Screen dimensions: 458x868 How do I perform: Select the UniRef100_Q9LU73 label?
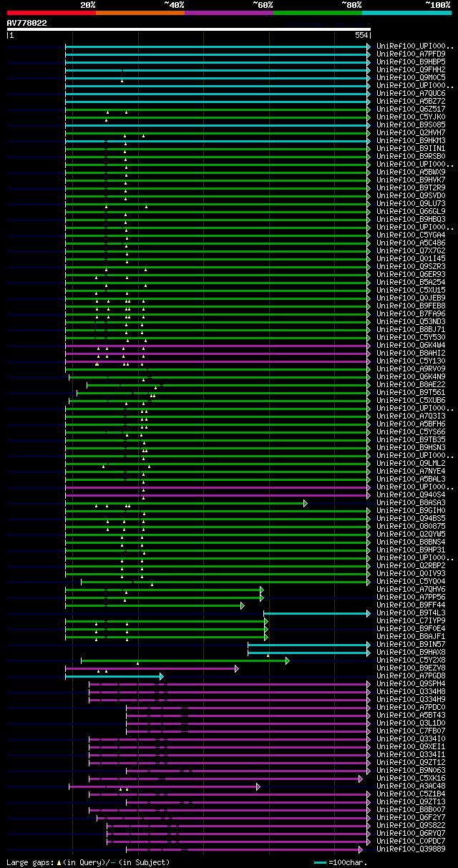[x=411, y=203]
